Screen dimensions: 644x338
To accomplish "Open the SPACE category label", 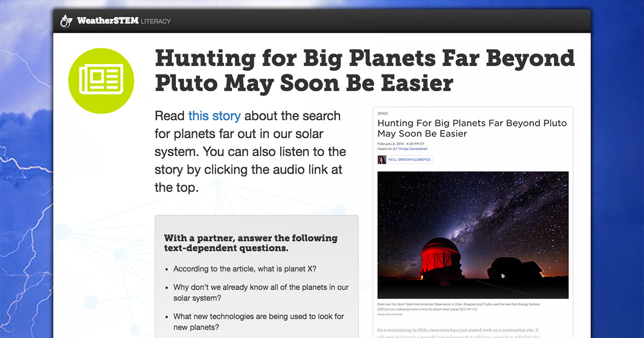I will click(382, 113).
